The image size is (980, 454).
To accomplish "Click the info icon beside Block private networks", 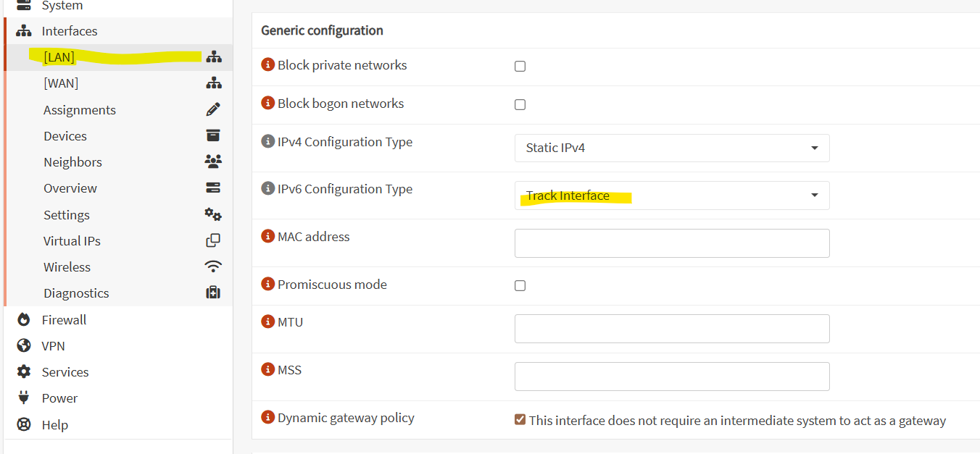I will click(268, 64).
